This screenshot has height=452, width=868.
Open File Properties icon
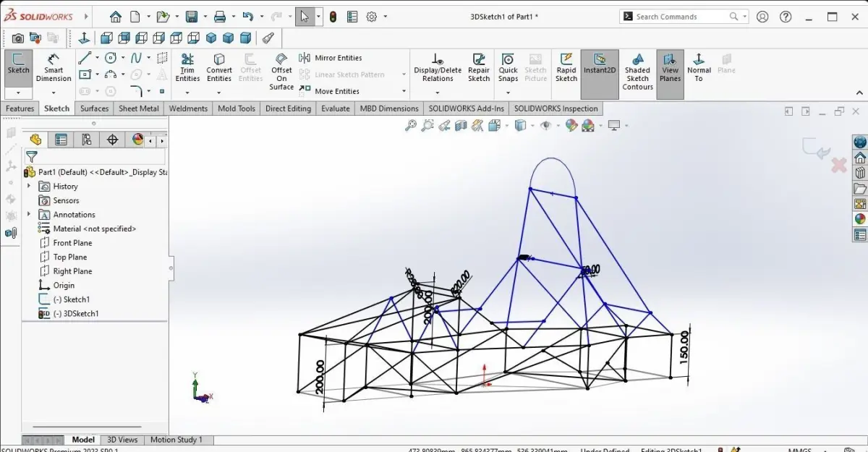click(352, 17)
